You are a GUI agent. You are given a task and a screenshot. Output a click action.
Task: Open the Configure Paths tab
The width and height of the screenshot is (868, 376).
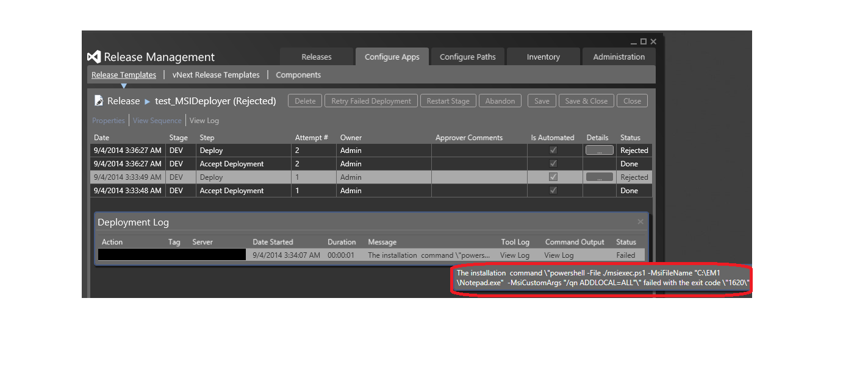point(468,57)
